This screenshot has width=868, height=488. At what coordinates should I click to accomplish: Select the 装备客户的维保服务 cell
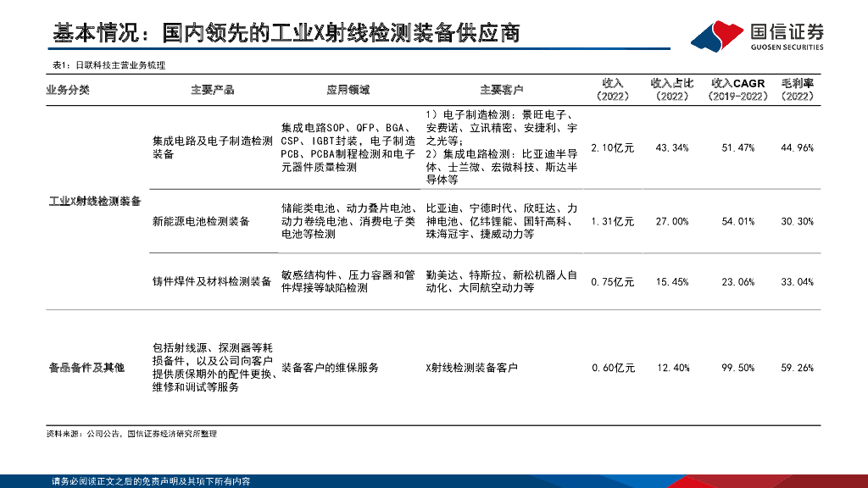(x=330, y=368)
